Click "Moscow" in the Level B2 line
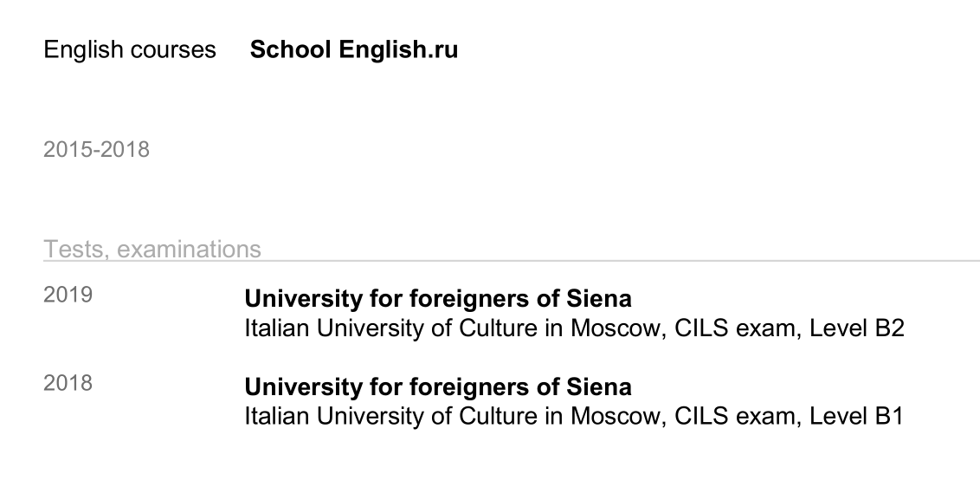This screenshot has height=487, width=980. [615, 329]
